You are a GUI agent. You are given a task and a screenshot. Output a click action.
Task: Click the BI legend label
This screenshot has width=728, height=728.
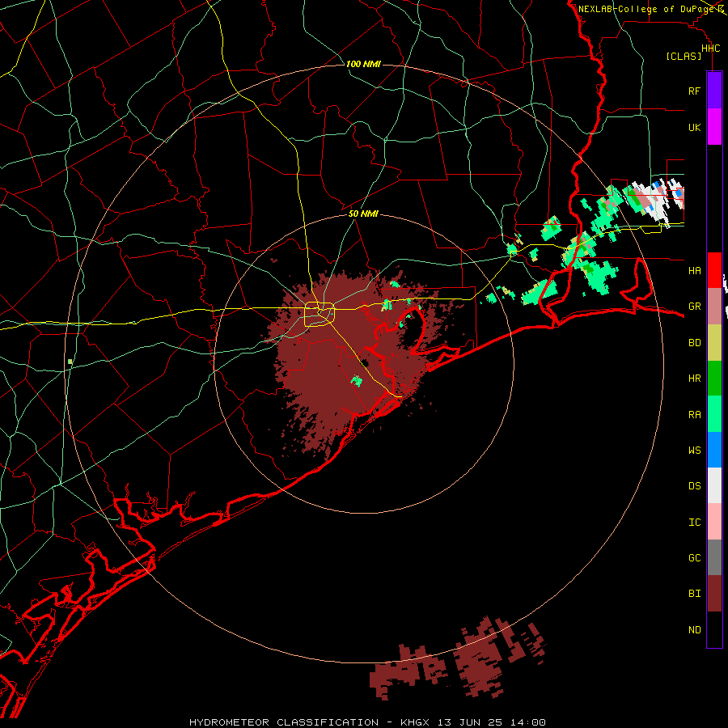pos(694,594)
